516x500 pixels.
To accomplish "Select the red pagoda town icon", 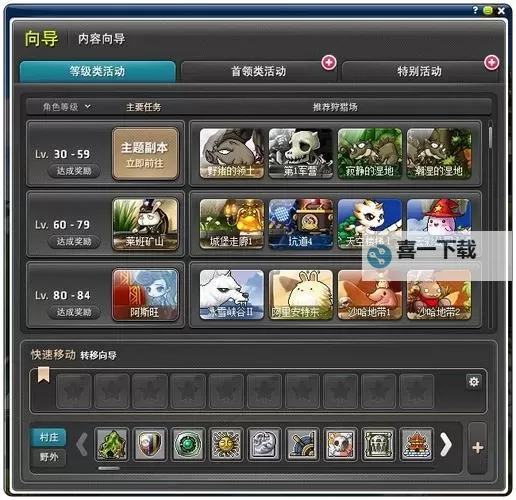I will coord(417,444).
